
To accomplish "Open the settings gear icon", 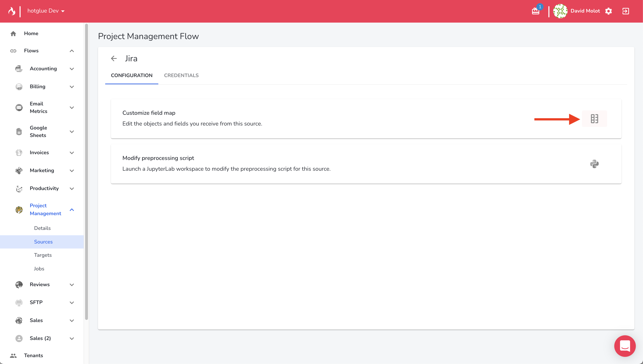I will coord(609,11).
